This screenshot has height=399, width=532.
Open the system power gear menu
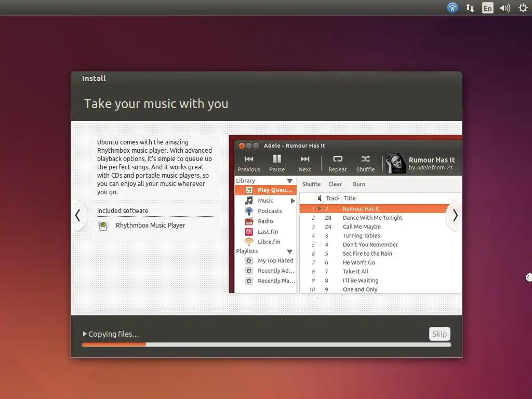(x=523, y=8)
